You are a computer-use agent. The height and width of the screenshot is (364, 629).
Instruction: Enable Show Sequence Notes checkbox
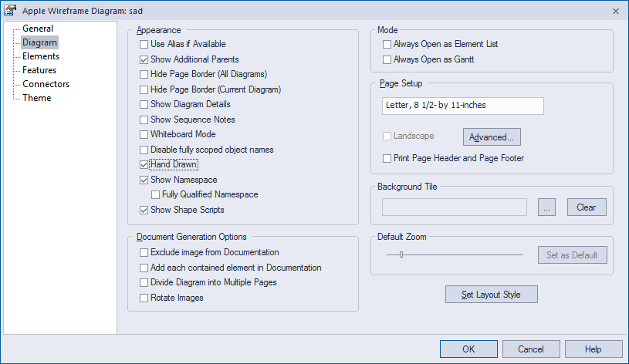point(144,120)
